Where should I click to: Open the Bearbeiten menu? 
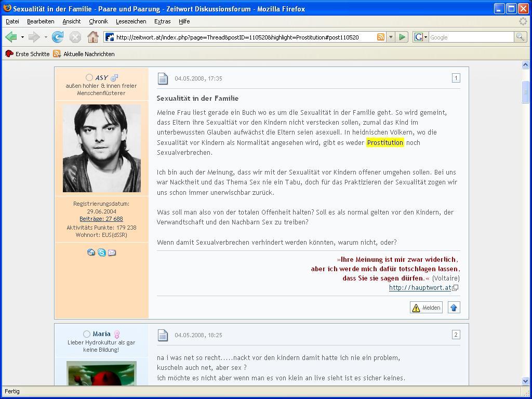point(41,21)
